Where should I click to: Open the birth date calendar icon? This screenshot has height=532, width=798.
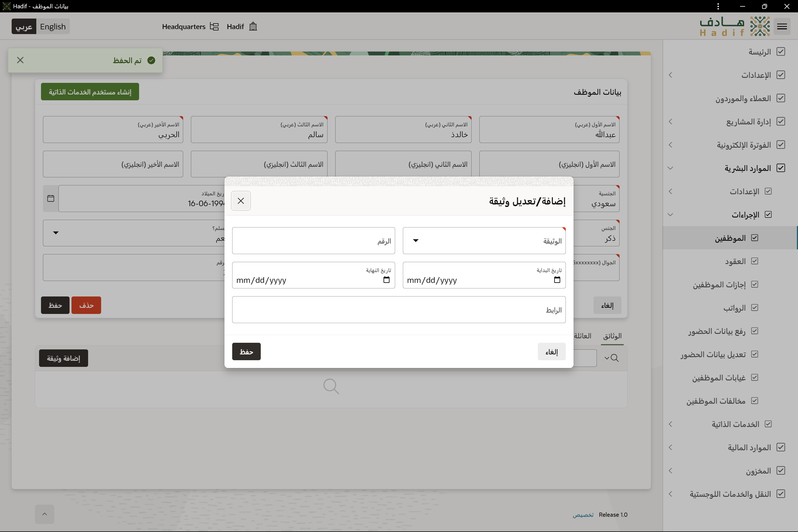pos(50,198)
